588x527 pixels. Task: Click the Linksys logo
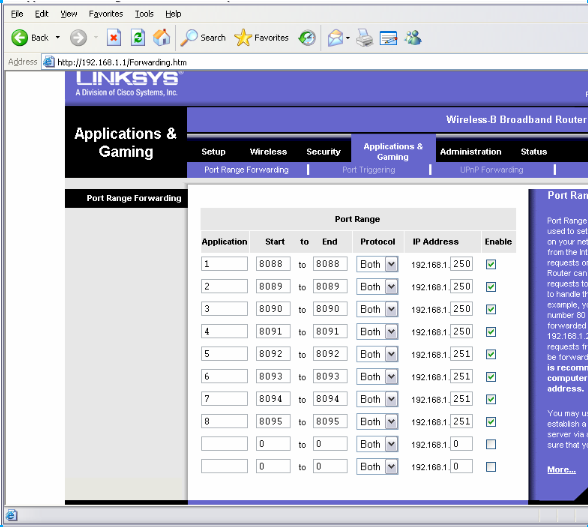(x=128, y=84)
